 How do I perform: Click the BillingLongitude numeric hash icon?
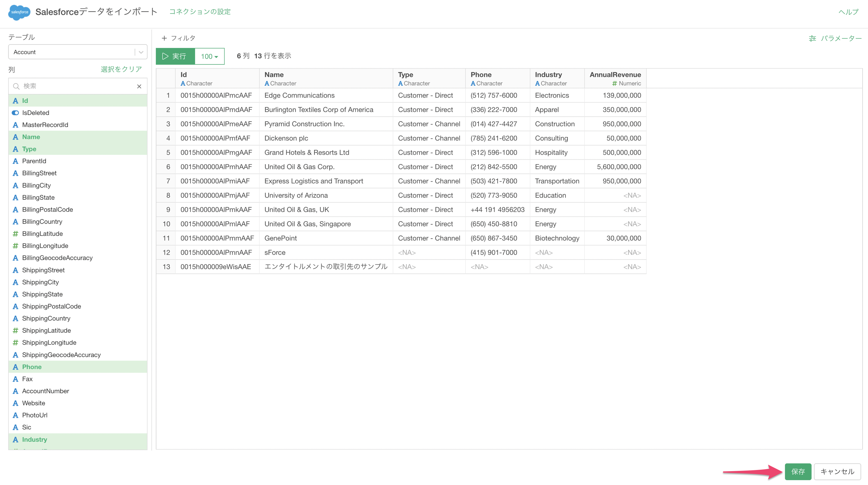[16, 246]
